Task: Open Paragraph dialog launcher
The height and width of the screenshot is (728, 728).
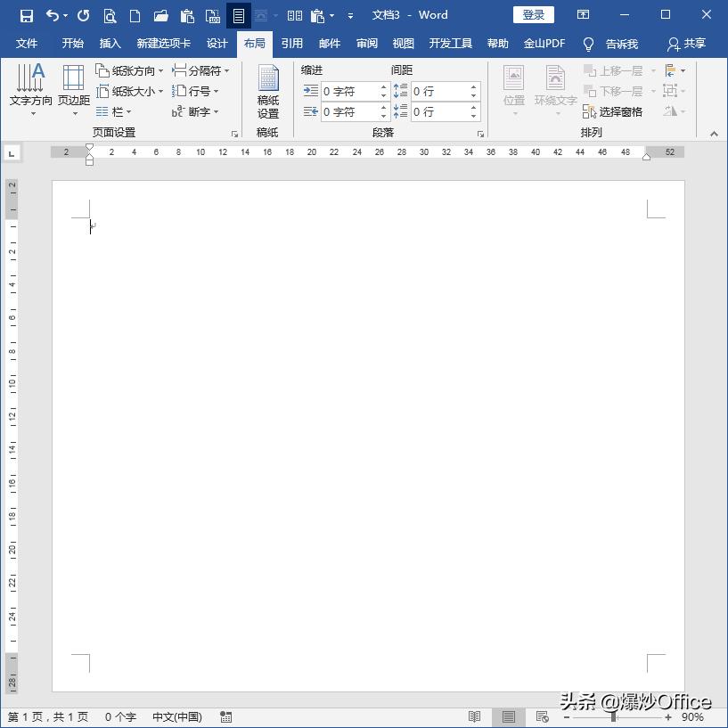Action: click(x=480, y=135)
